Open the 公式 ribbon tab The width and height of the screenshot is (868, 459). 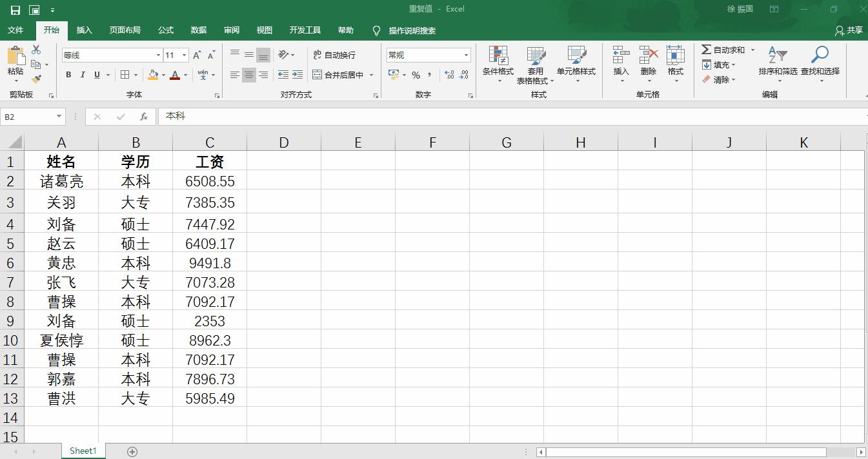pos(165,30)
